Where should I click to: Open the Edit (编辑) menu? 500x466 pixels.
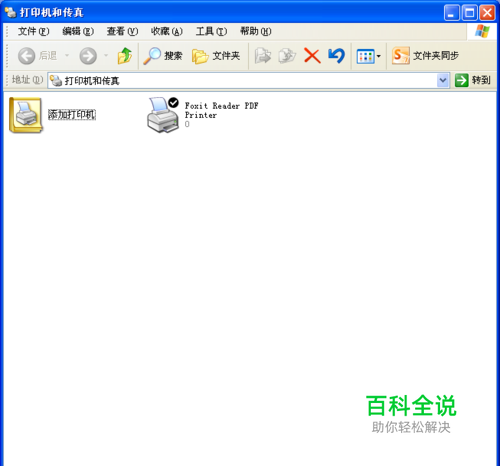click(x=78, y=31)
